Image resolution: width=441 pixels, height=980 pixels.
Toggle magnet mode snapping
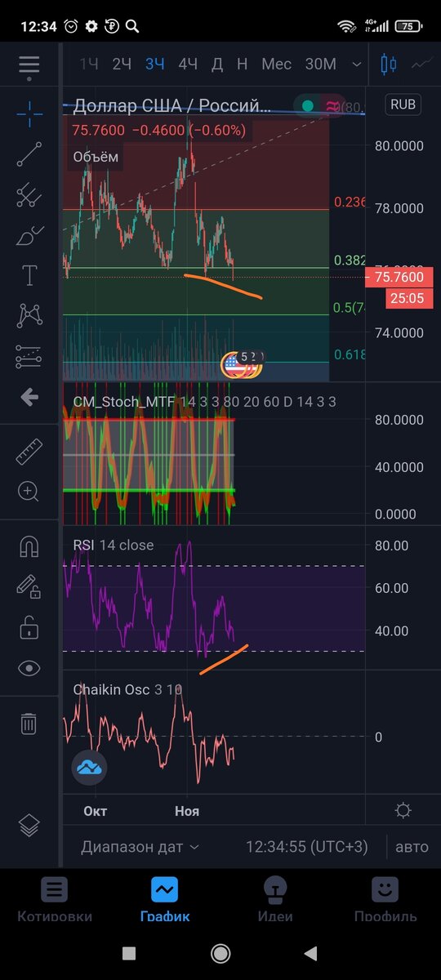click(x=29, y=546)
